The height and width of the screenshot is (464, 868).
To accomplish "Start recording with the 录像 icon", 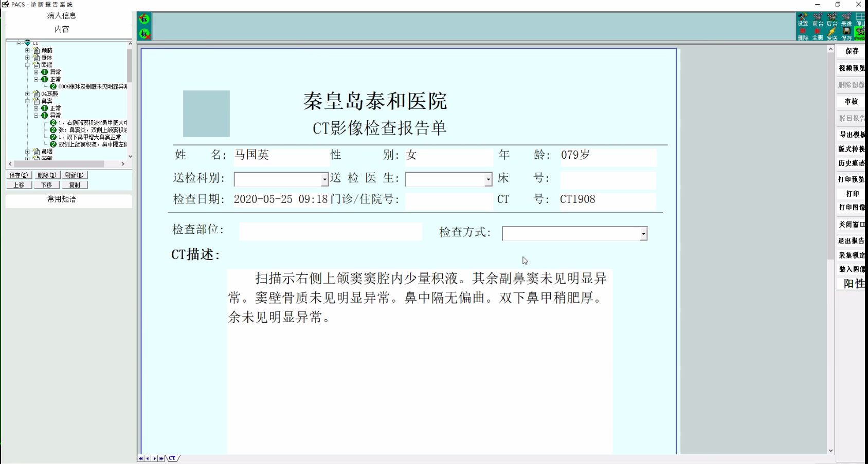I will click(846, 20).
